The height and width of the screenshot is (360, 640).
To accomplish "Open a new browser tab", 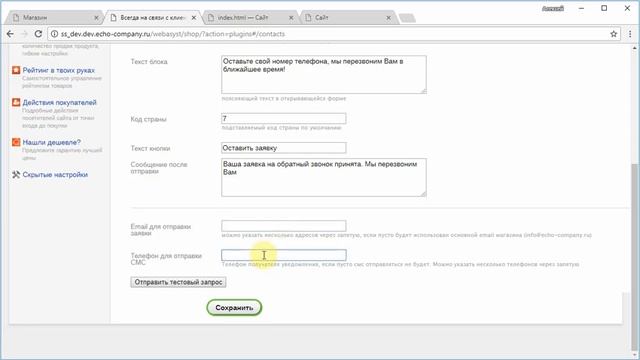I will pyautogui.click(x=407, y=18).
